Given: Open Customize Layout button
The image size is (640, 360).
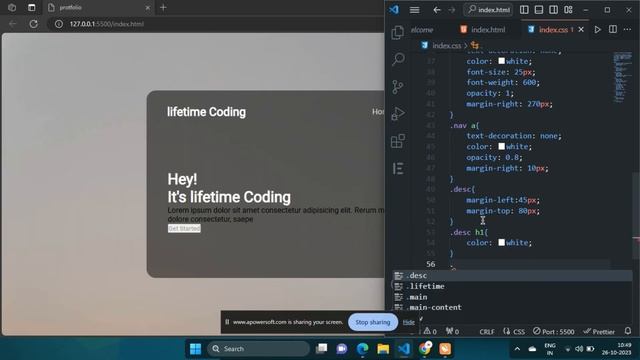Looking at the screenshot, I should click(x=568, y=10).
